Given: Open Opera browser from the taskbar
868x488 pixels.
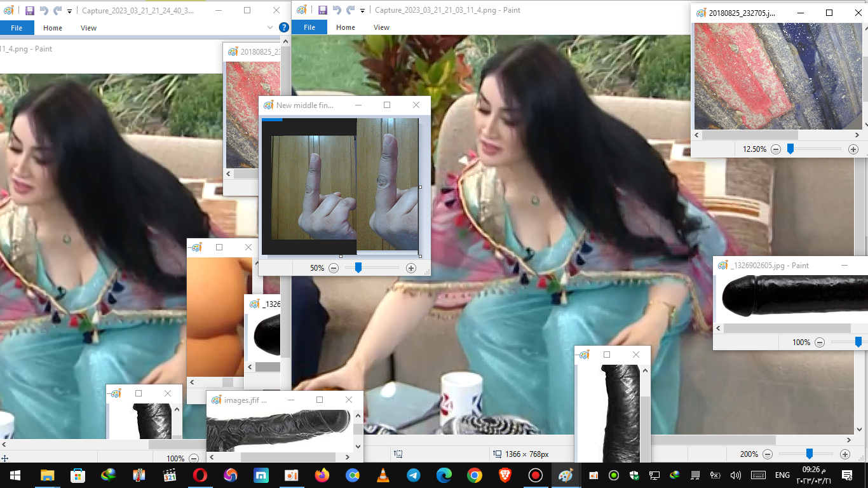Looking at the screenshot, I should coord(200,475).
